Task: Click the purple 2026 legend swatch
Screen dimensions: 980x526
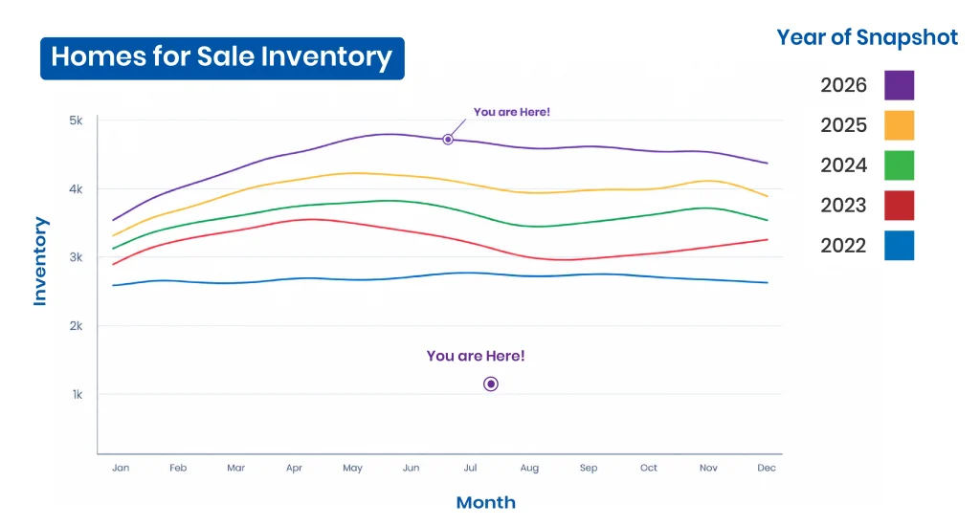Action: pyautogui.click(x=899, y=85)
